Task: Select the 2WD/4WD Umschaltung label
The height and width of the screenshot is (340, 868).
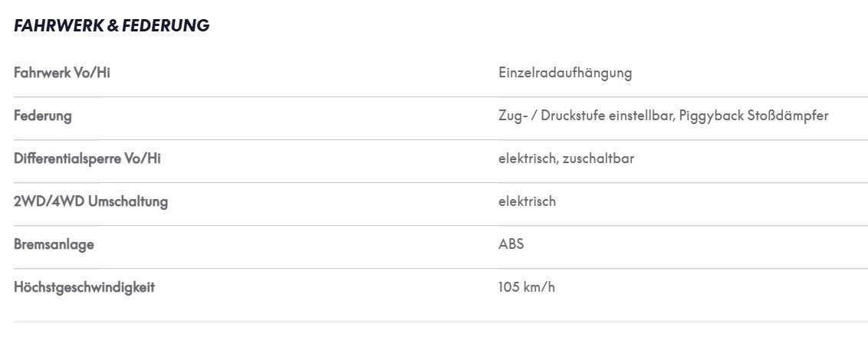Action: (x=90, y=201)
